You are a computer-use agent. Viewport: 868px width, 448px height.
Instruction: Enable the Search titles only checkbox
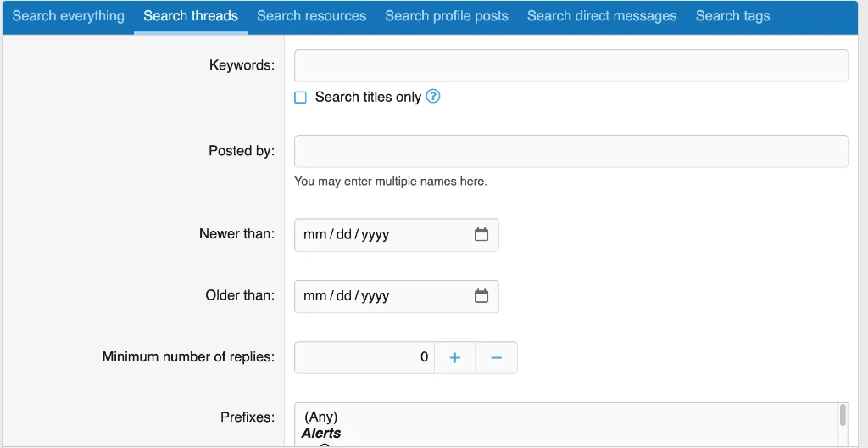[x=300, y=98]
